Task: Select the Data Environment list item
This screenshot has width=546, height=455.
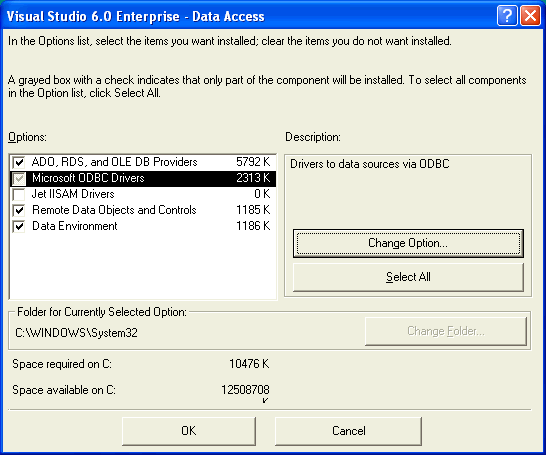Action: point(143,226)
